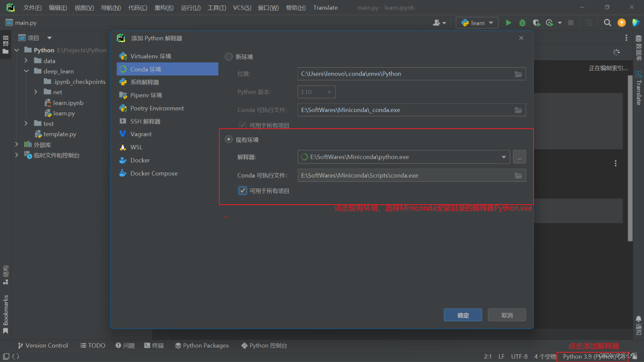Click the cancel 取消 button
This screenshot has height=362, width=644.
(x=507, y=315)
